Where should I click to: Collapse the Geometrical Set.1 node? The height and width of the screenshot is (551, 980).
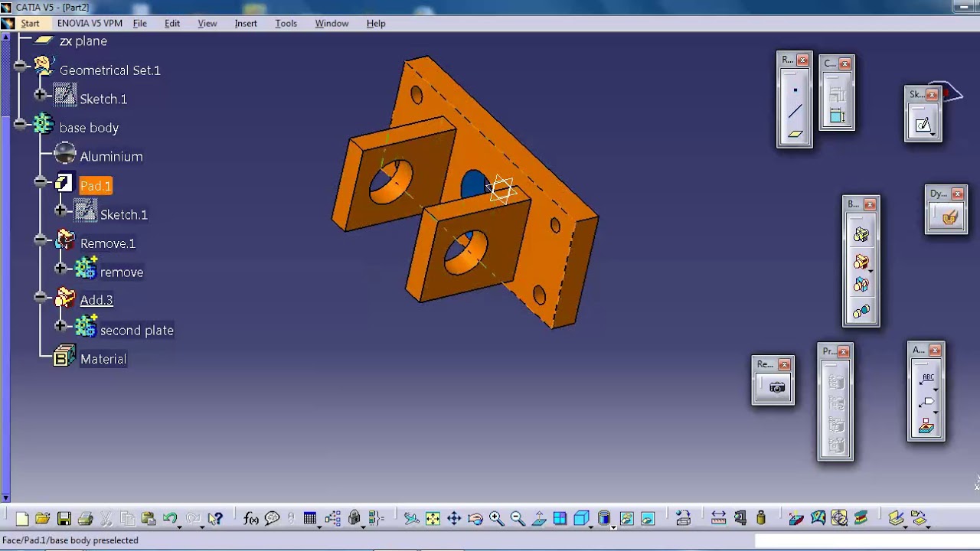[x=21, y=67]
